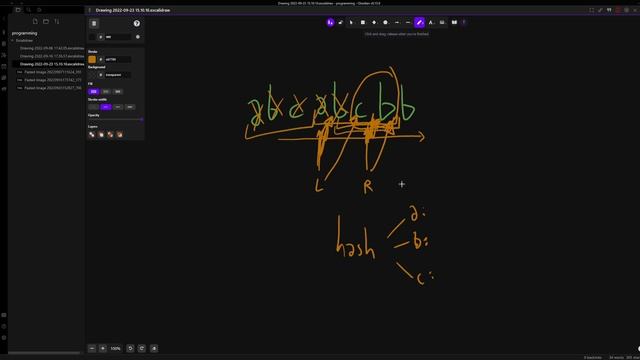Open the Background color swatch
This screenshot has width=640, height=360.
click(92, 75)
